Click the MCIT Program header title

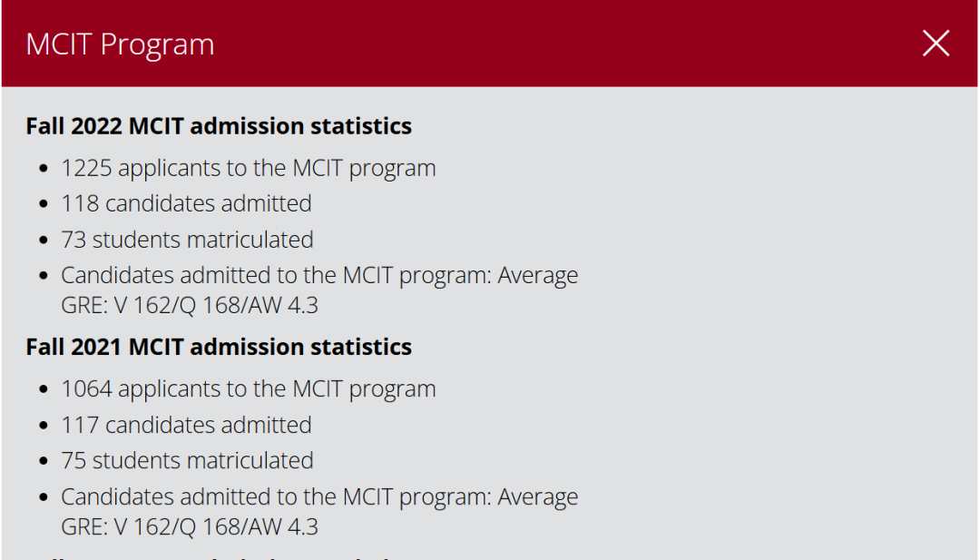(120, 44)
